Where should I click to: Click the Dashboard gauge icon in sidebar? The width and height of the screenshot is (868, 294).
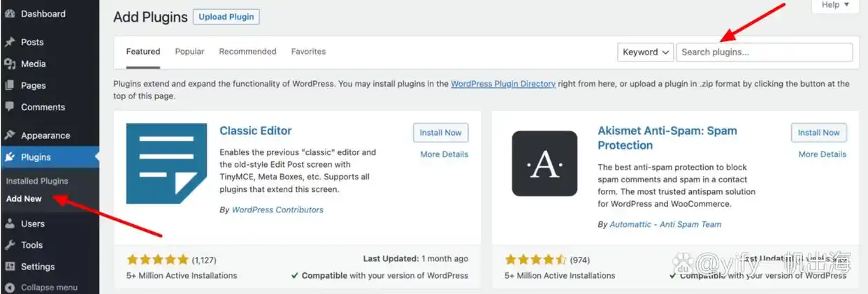point(10,14)
